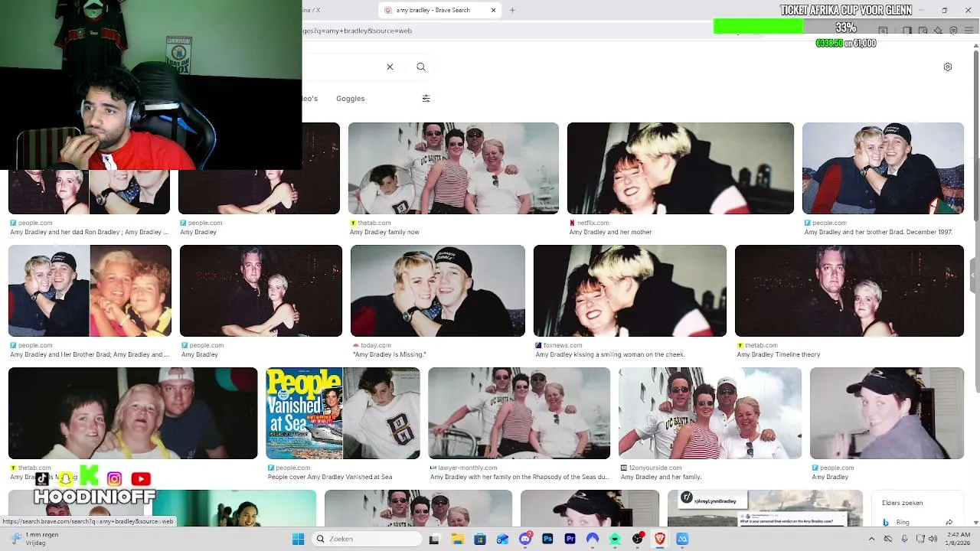Open the r/AmyLynnBradley Reddit image
This screenshot has height=551, width=980.
[765, 508]
